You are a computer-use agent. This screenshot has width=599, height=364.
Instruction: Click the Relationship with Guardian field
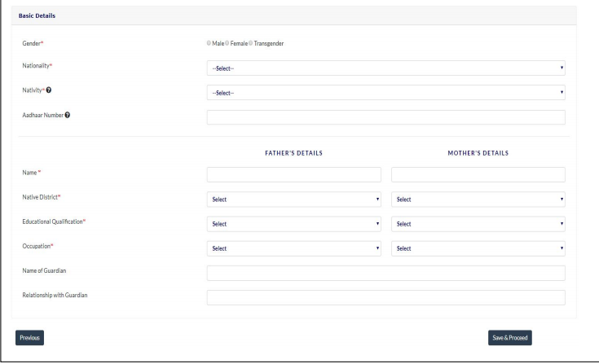(385, 297)
